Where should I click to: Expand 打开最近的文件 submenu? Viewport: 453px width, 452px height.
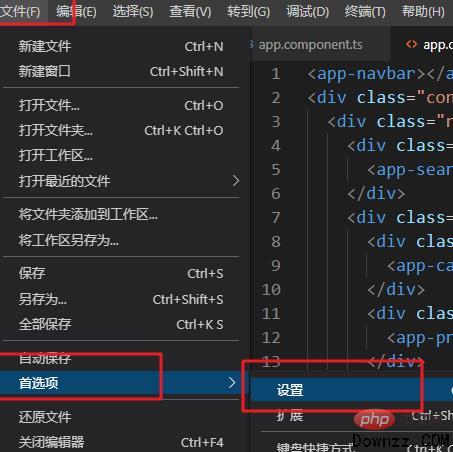pos(121,181)
